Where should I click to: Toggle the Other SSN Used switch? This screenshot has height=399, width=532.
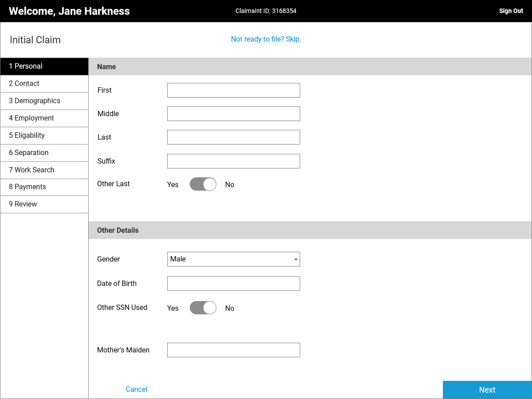pyautogui.click(x=203, y=308)
